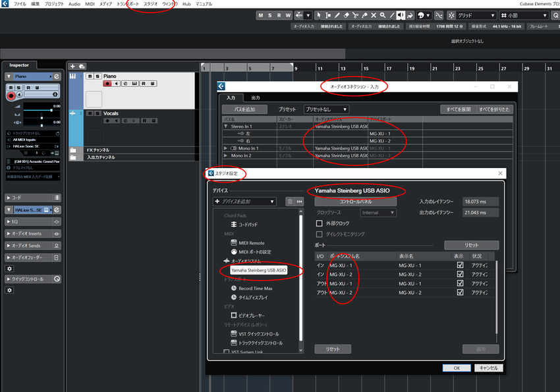Uncheck visibility for アウト MG-XU - 2 port

tap(460, 293)
